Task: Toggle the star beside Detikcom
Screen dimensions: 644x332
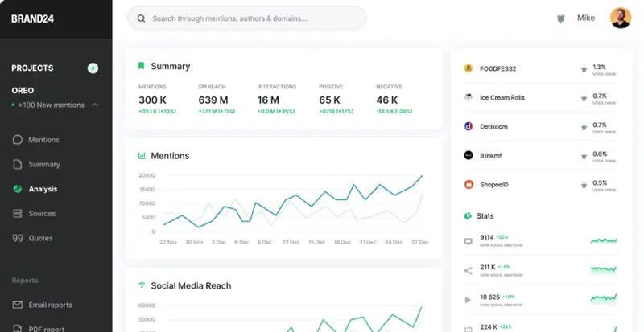Action: tap(584, 127)
